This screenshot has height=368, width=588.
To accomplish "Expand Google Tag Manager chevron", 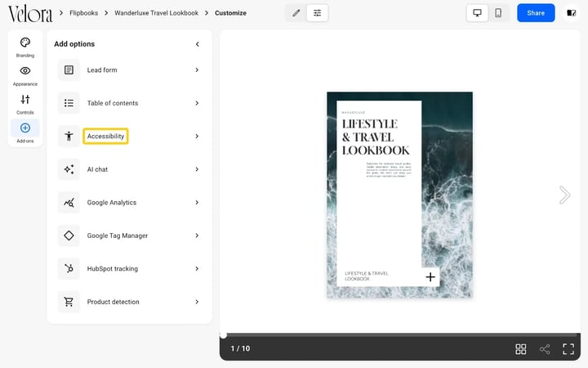I will tap(197, 236).
